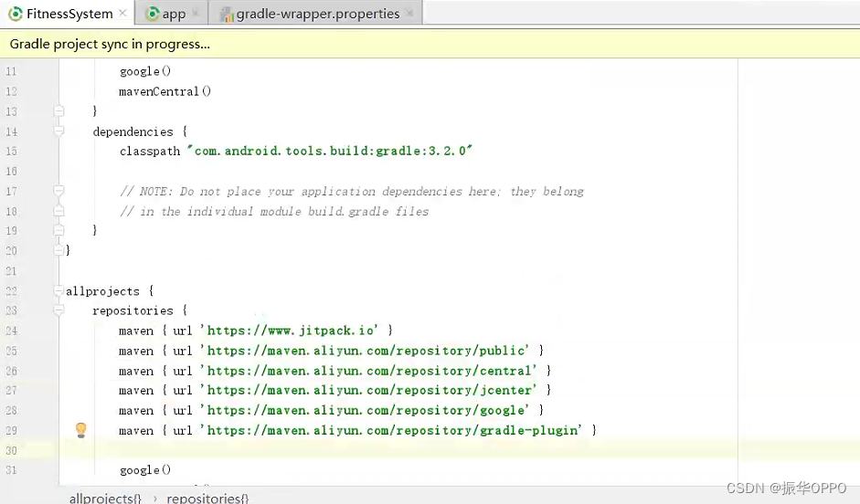The image size is (860, 504).
Task: Click the classpath gradle:3.2.0 string
Action: point(330,151)
